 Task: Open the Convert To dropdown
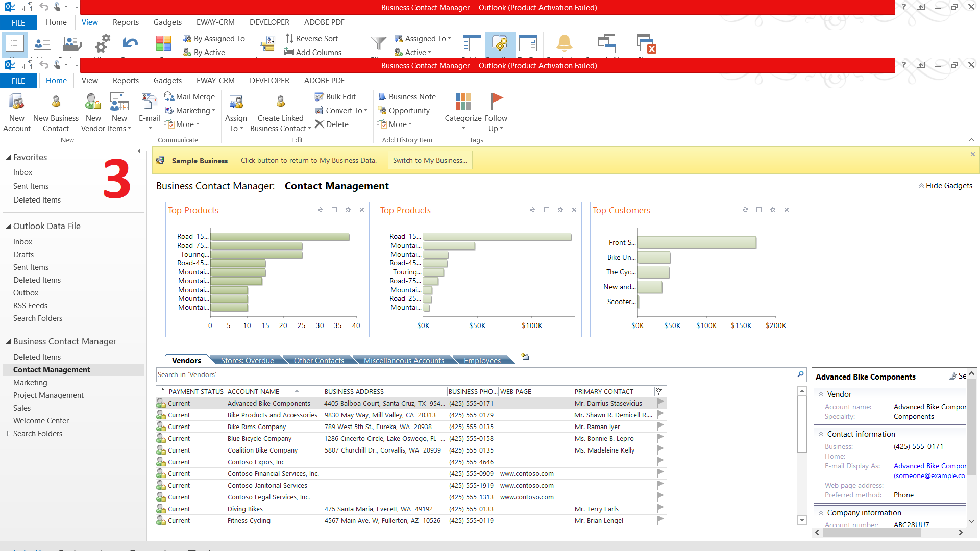click(x=341, y=110)
